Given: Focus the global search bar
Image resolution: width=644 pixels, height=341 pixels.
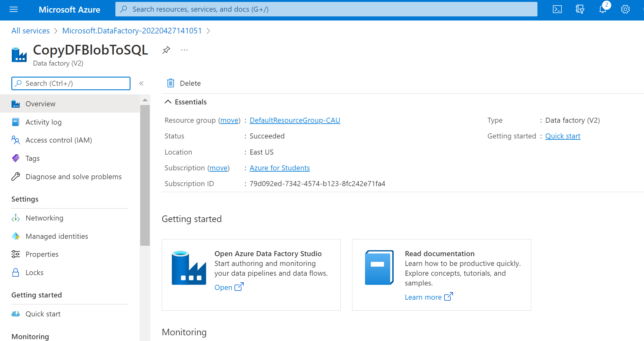Looking at the screenshot, I should pos(326,9).
